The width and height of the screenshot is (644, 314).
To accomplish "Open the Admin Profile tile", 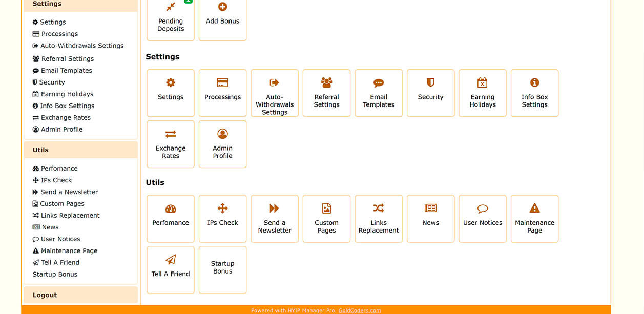I will (x=222, y=144).
